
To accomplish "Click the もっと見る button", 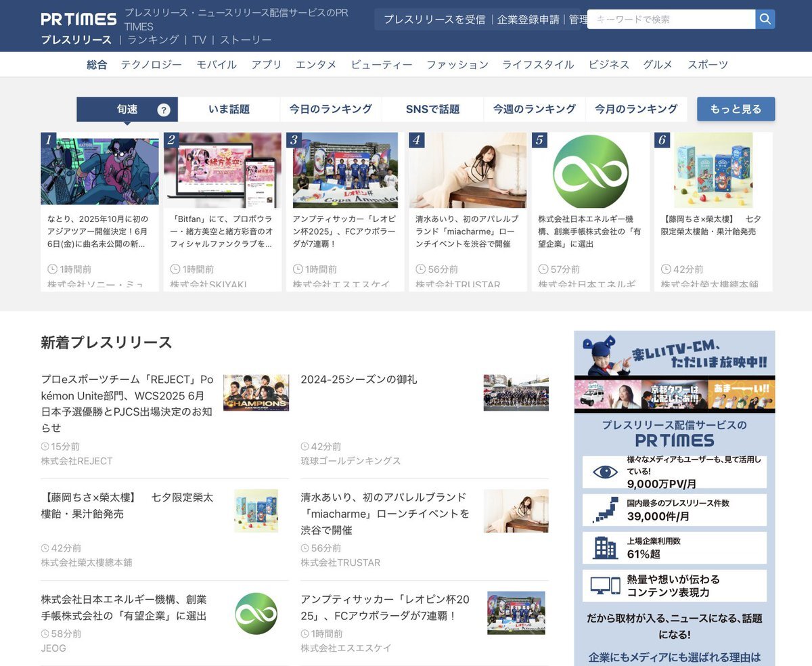I will (x=736, y=109).
